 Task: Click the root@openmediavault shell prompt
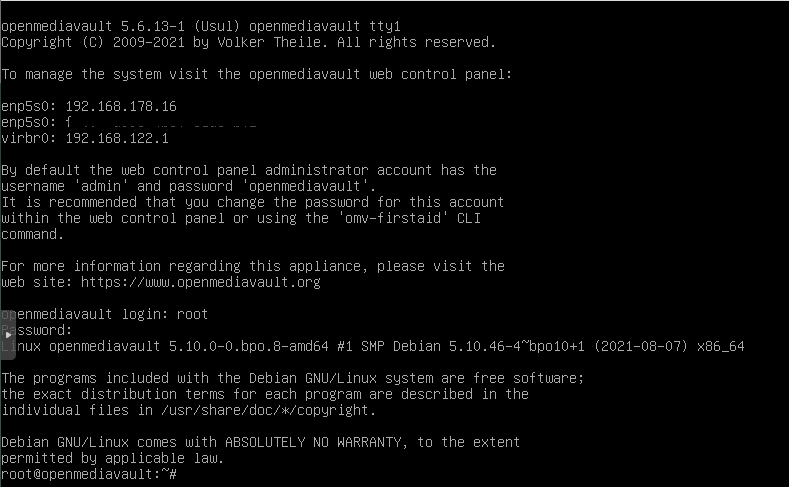(89, 474)
